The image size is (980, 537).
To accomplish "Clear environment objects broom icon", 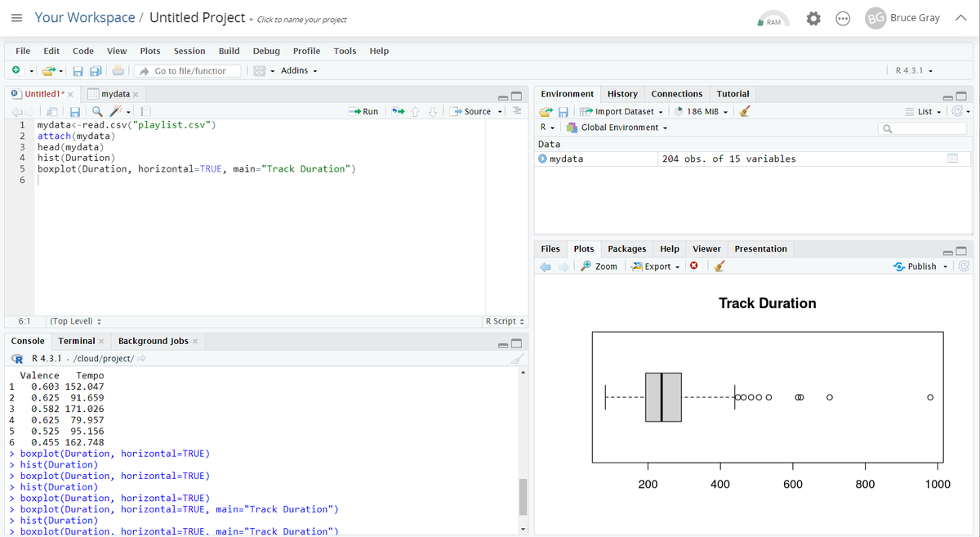I will (x=744, y=111).
